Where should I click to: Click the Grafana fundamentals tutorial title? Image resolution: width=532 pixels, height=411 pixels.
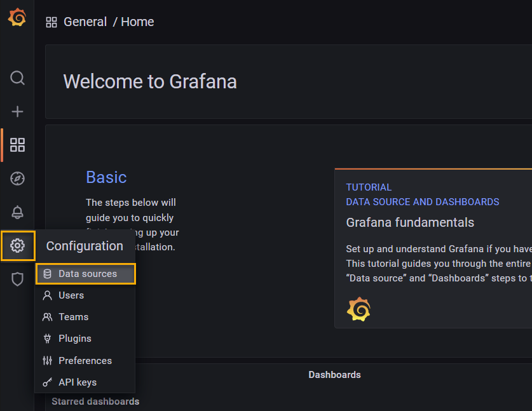410,222
